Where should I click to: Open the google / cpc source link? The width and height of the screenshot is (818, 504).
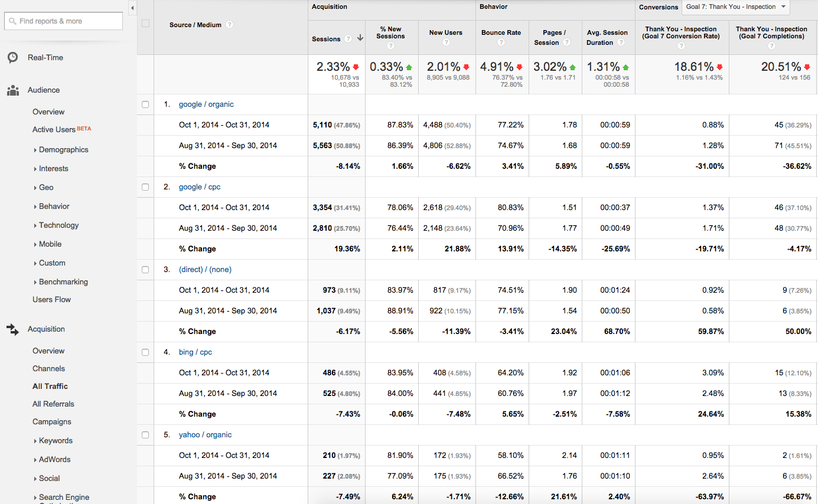pyautogui.click(x=200, y=187)
